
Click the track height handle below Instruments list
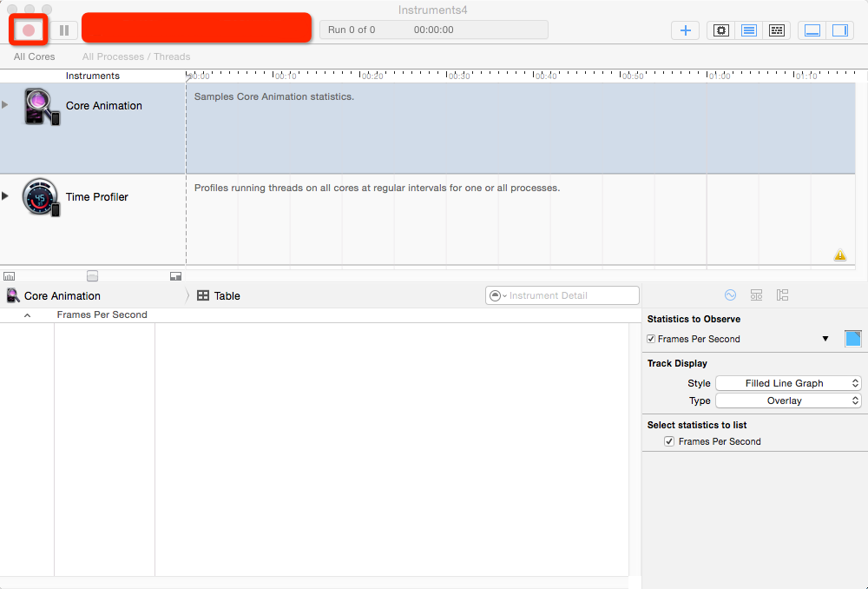tap(93, 276)
